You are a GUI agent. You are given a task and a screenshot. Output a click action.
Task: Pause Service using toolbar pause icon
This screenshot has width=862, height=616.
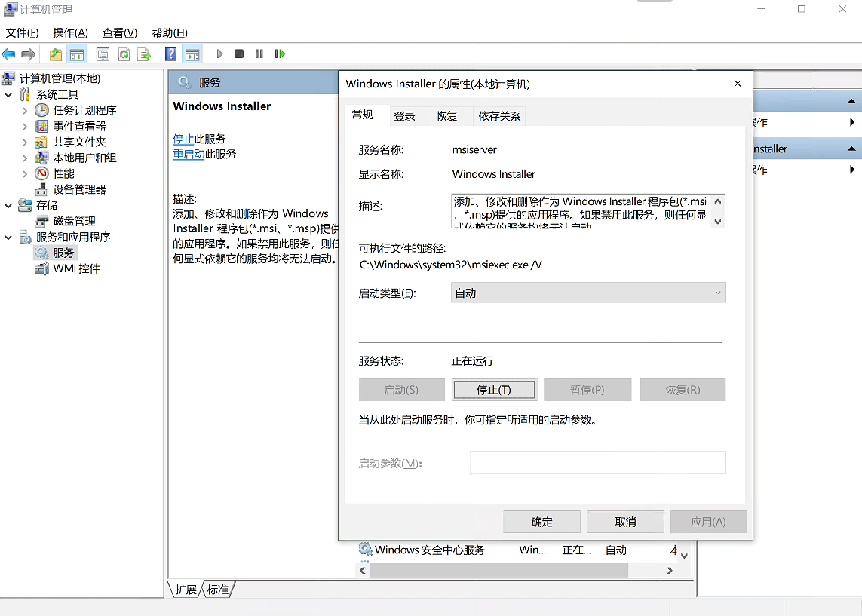click(259, 54)
